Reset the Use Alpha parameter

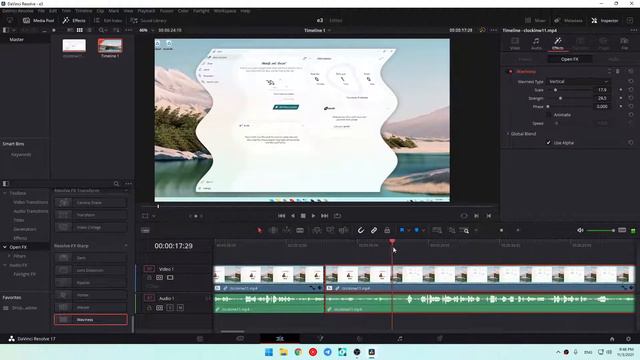[631, 142]
